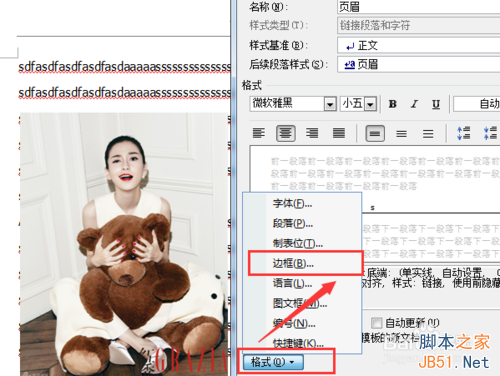Choose 快捷键(K)... menu entry

click(302, 343)
